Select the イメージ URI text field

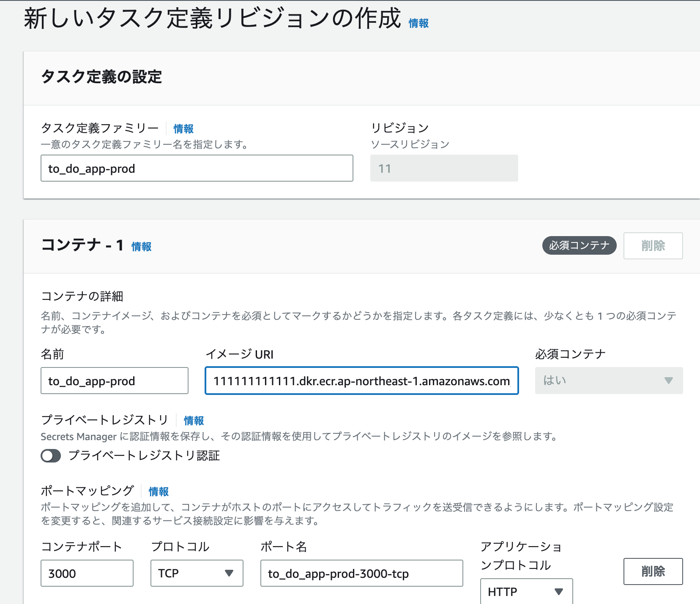pos(361,381)
